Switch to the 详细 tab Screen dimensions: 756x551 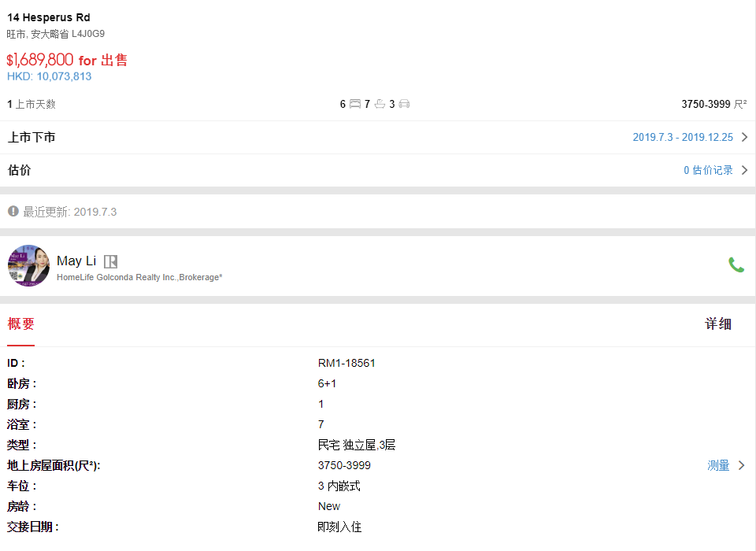(x=717, y=324)
